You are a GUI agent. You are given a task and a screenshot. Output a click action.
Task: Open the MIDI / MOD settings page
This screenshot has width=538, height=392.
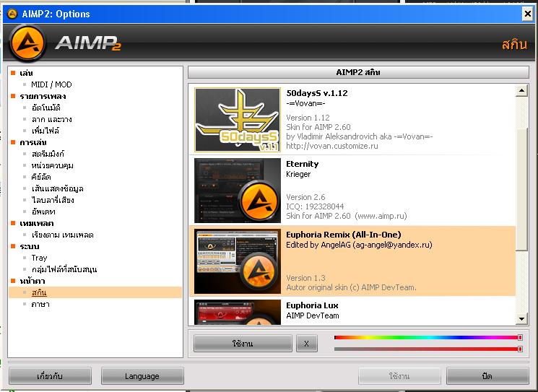pyautogui.click(x=51, y=84)
